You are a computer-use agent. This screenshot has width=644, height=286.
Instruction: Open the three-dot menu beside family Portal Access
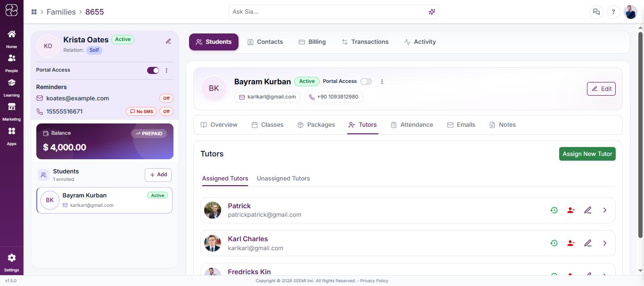166,70
